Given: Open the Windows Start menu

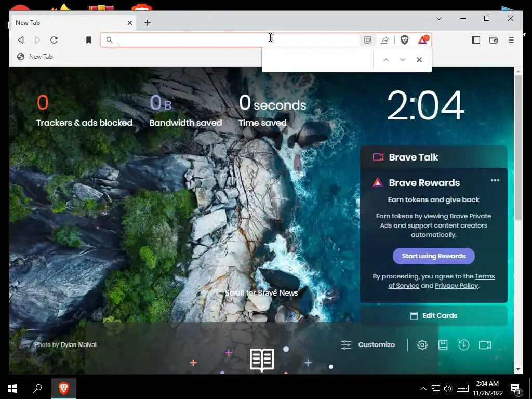Looking at the screenshot, I should (x=12, y=389).
